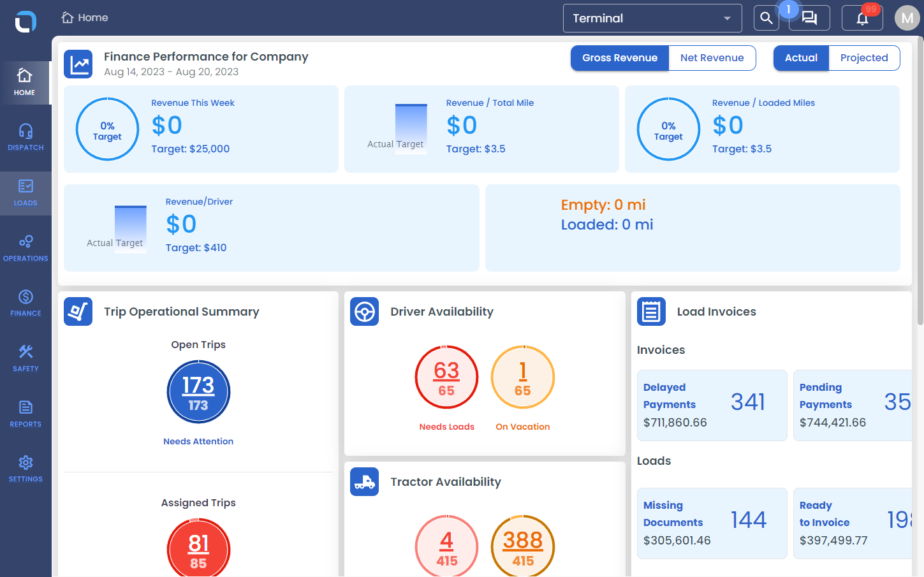The image size is (924, 577).
Task: Click the Tractor Availability truck icon
Action: [x=365, y=482]
